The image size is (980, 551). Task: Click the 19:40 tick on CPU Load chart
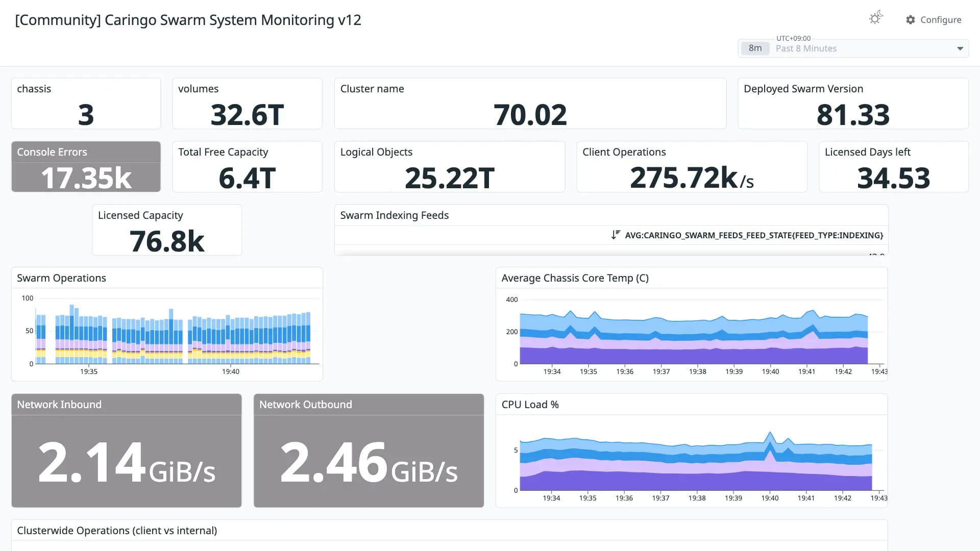click(770, 498)
